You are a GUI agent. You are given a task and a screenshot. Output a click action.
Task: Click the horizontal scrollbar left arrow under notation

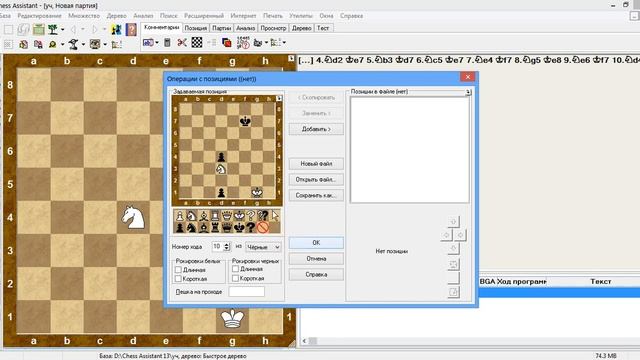pos(304,340)
